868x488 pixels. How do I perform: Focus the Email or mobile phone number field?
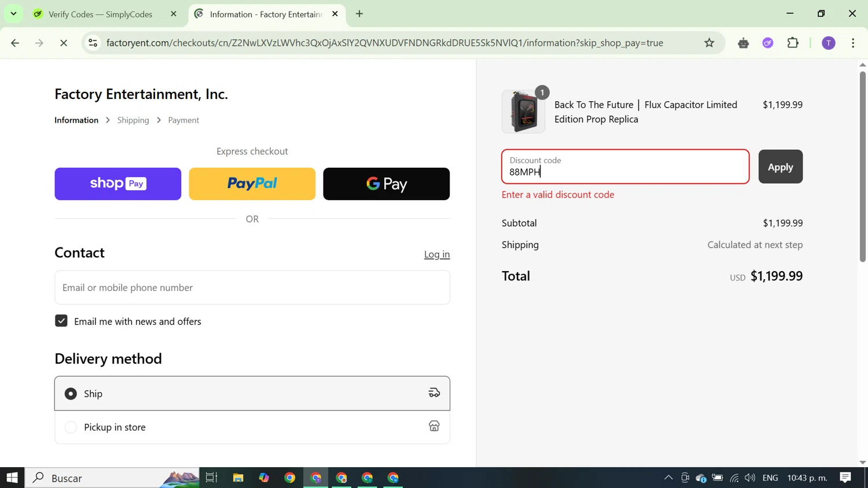pyautogui.click(x=252, y=287)
